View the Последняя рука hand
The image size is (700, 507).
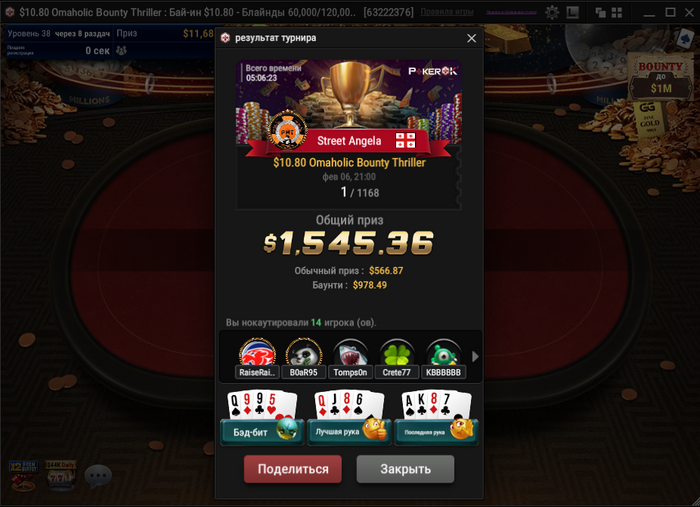[436, 418]
